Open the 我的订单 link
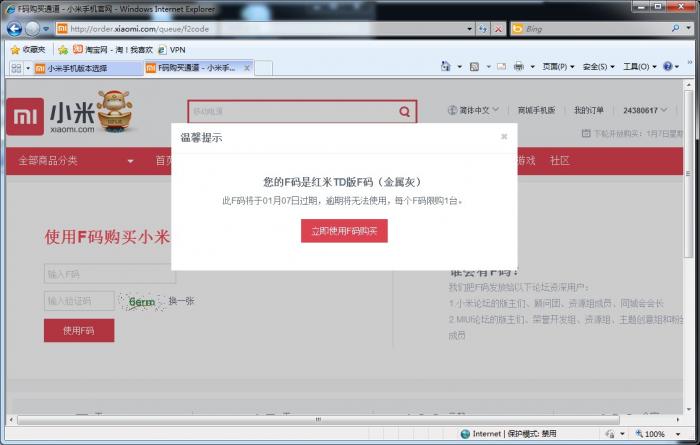This screenshot has width=700, height=445. [x=588, y=110]
